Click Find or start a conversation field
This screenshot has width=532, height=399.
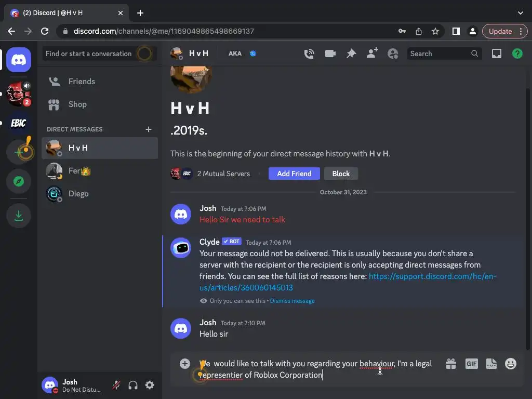tap(99, 54)
